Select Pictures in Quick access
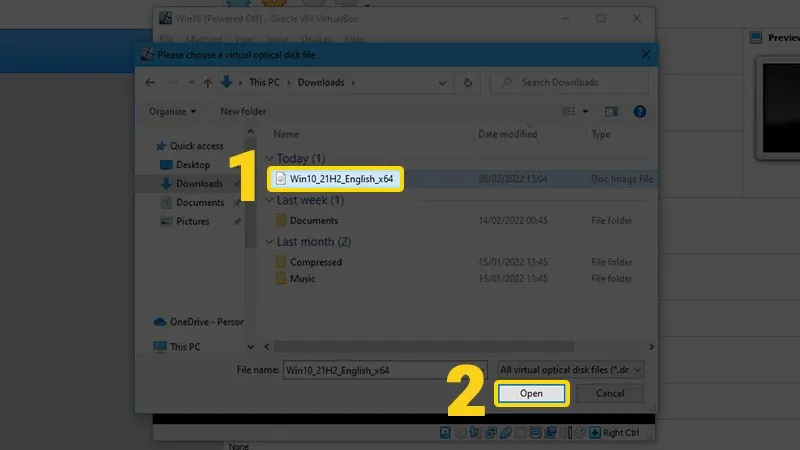This screenshot has width=800, height=450. (x=192, y=221)
